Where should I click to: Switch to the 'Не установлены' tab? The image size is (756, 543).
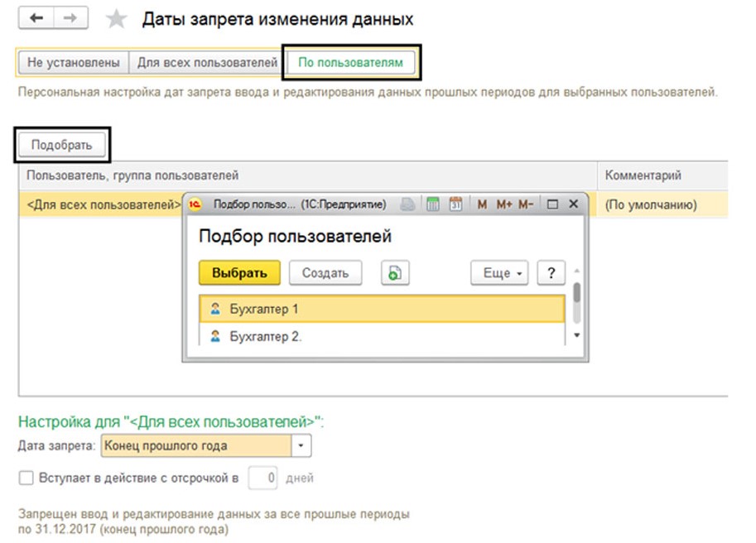[x=73, y=62]
